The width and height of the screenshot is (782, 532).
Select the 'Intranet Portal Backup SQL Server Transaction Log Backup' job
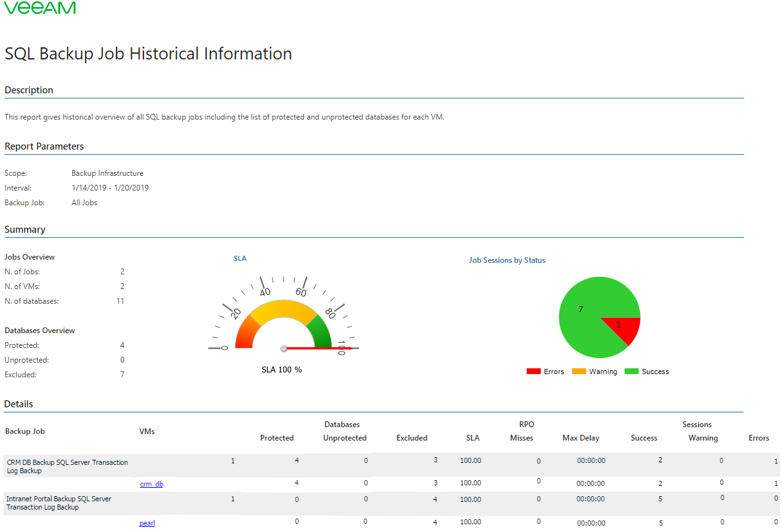pos(59,503)
